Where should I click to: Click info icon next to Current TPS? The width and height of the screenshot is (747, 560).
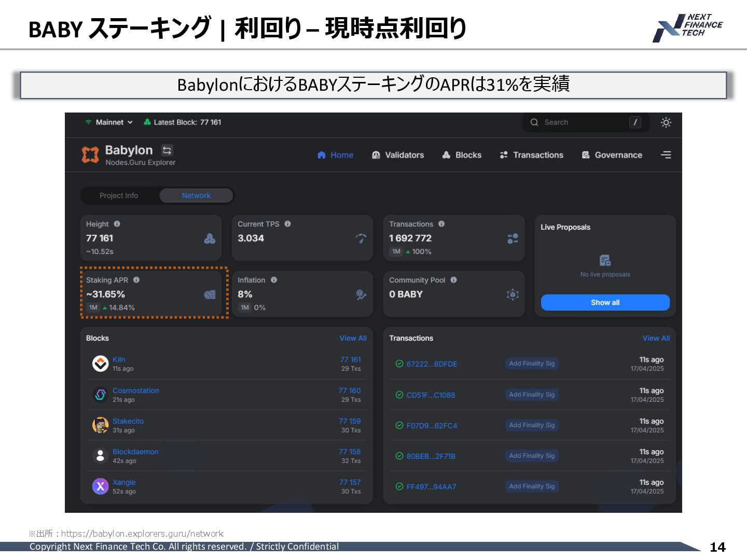tap(287, 224)
